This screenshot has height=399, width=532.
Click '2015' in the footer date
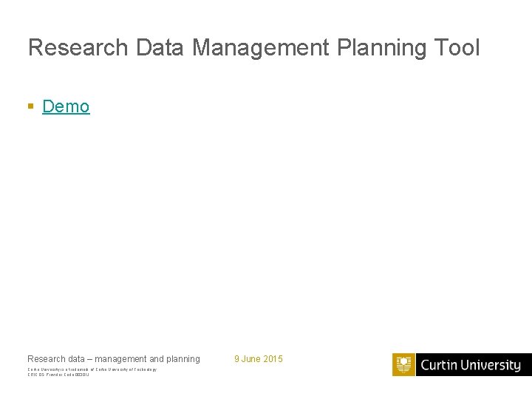click(x=273, y=359)
